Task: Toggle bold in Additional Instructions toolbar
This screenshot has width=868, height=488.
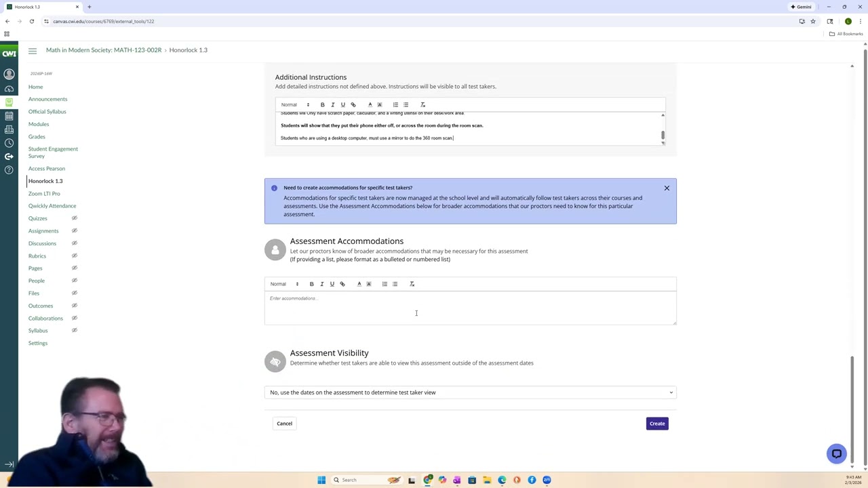Action: pyautogui.click(x=322, y=104)
